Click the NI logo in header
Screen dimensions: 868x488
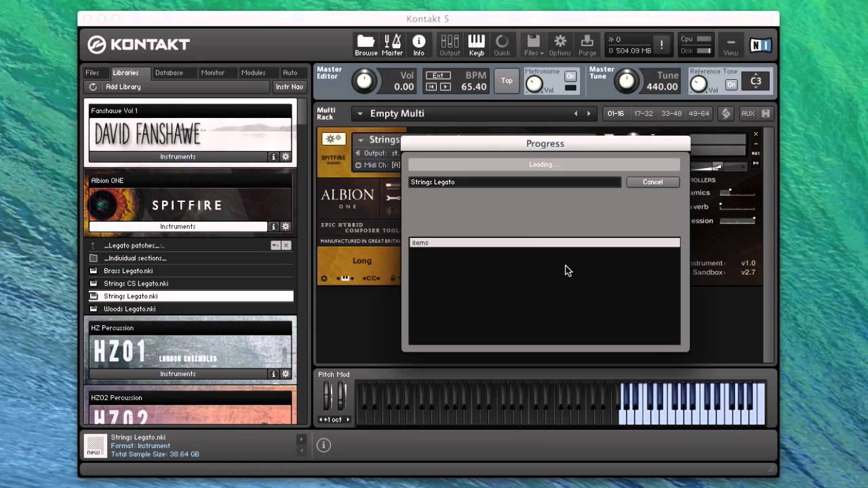click(761, 45)
